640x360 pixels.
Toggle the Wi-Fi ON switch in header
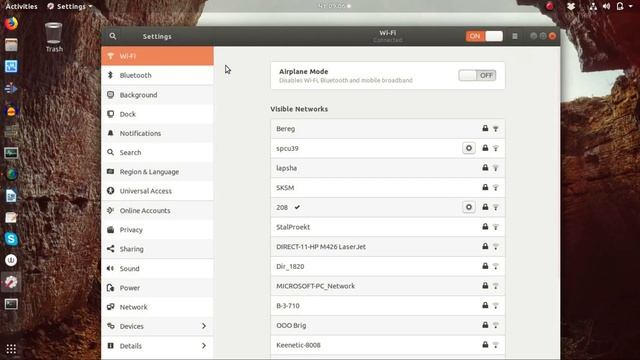(x=484, y=36)
